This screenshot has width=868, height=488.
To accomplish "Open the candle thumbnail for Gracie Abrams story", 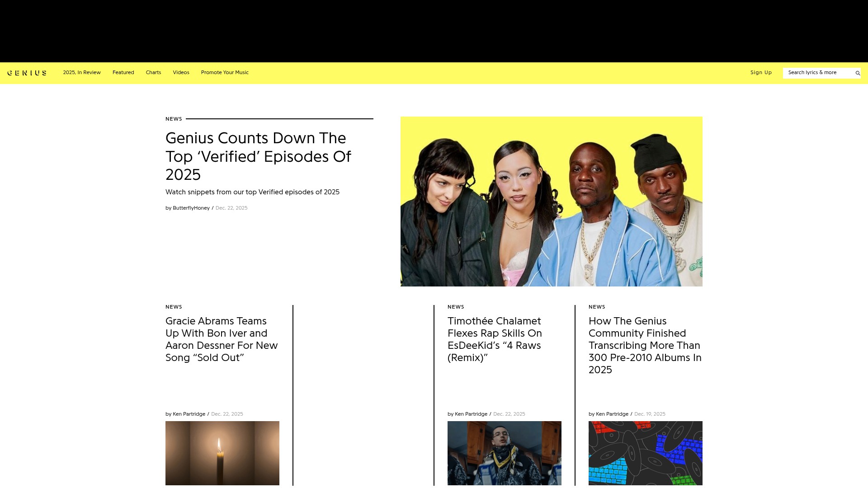I will [x=222, y=453].
